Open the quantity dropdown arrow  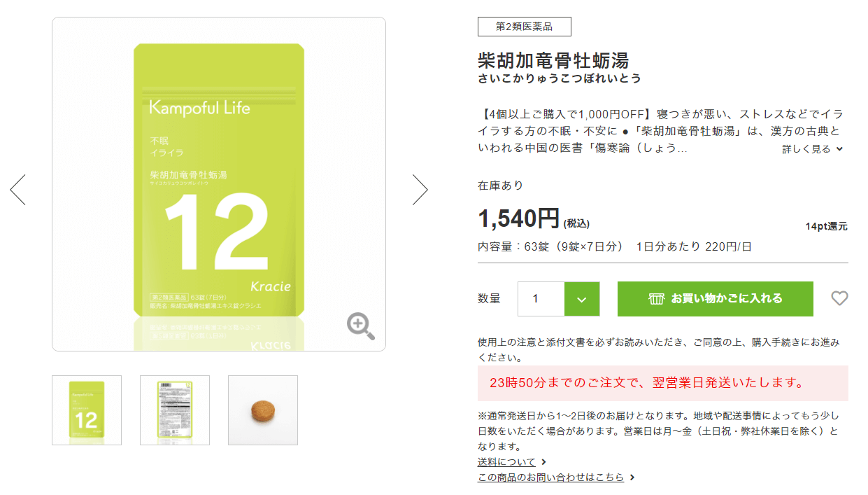[x=582, y=299]
